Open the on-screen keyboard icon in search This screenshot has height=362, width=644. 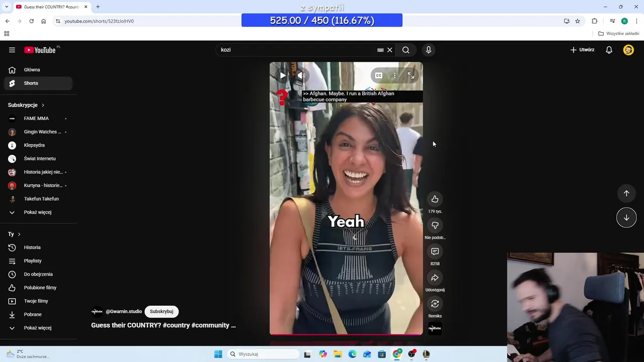tap(380, 50)
